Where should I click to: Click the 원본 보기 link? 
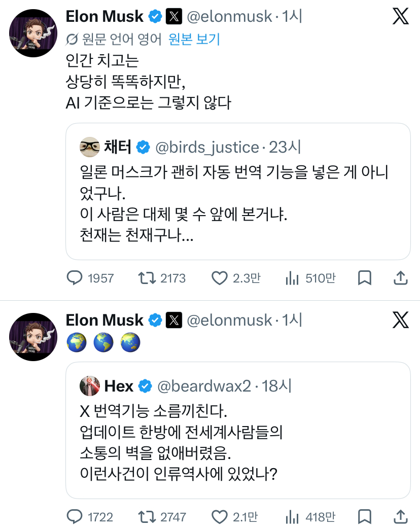(194, 39)
